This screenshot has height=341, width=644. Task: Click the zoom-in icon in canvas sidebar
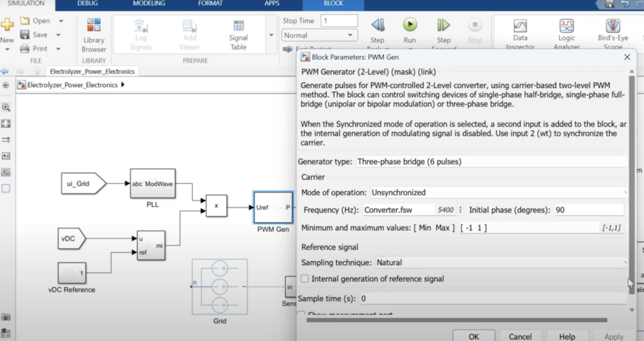tap(6, 107)
